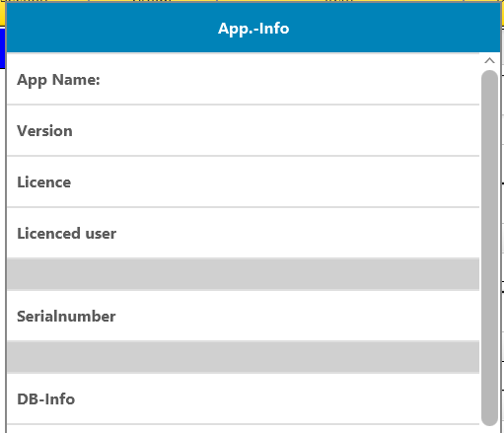The height and width of the screenshot is (433, 504).
Task: Click the vertical scrollbar thumb
Action: pos(489,248)
